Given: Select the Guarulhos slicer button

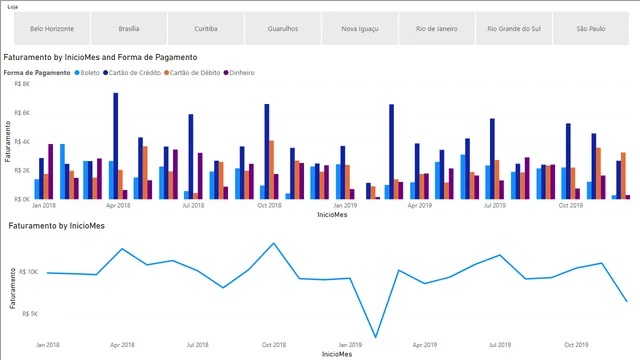Looking at the screenshot, I should coord(283,29).
